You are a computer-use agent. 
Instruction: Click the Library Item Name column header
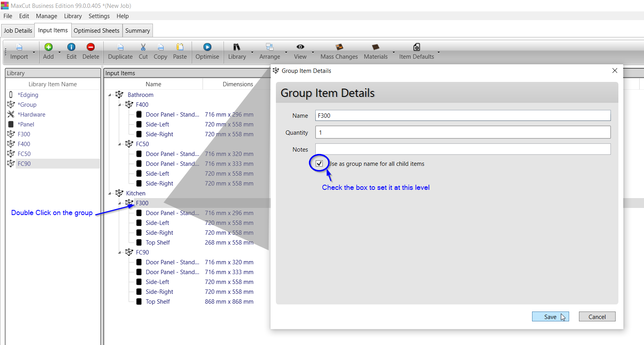52,84
